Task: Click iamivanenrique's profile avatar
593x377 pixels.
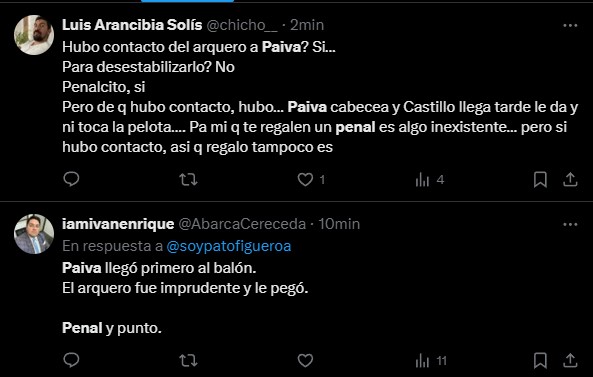Action: [x=34, y=234]
